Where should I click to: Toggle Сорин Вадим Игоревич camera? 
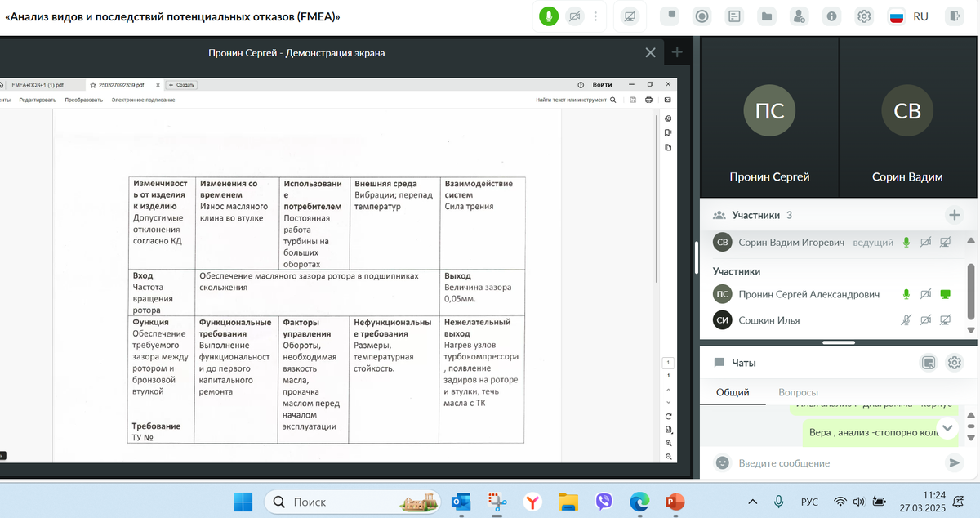(x=926, y=243)
